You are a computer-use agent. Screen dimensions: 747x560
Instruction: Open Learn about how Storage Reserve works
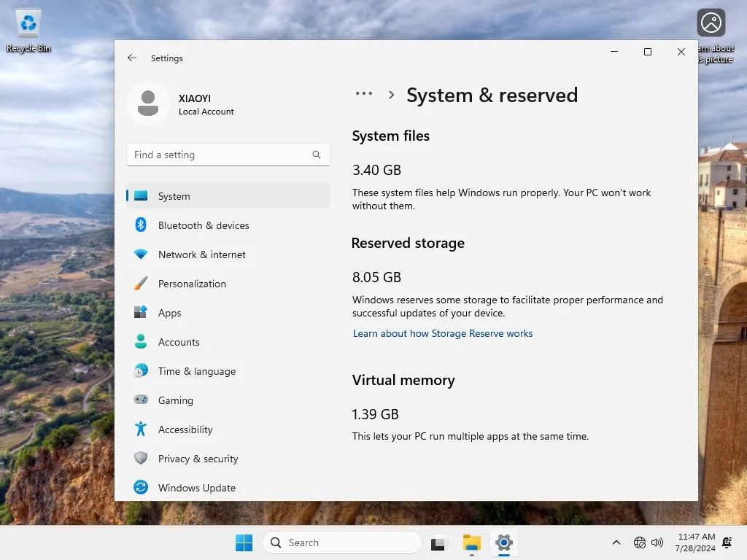click(443, 333)
